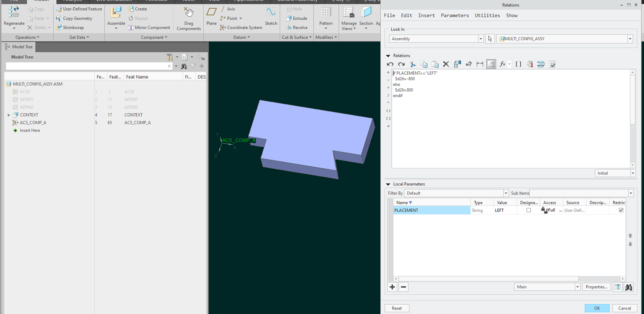
Task: Open the Coordinate System tool
Action: (241, 27)
